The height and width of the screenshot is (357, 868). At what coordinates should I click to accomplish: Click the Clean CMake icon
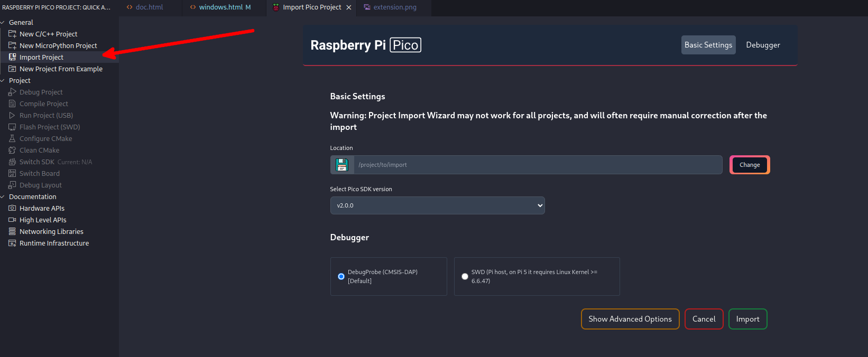click(12, 150)
